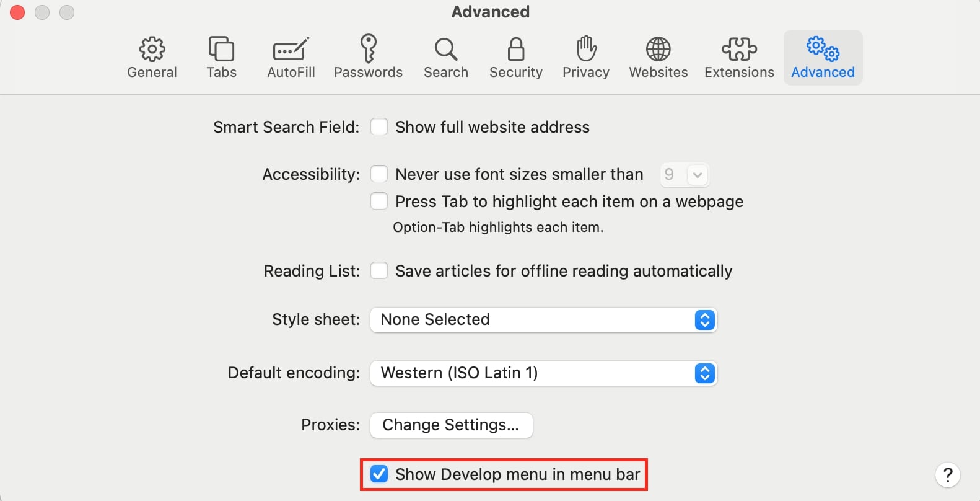The image size is (980, 501).
Task: Open the Search magnifying glass icon
Action: point(446,49)
